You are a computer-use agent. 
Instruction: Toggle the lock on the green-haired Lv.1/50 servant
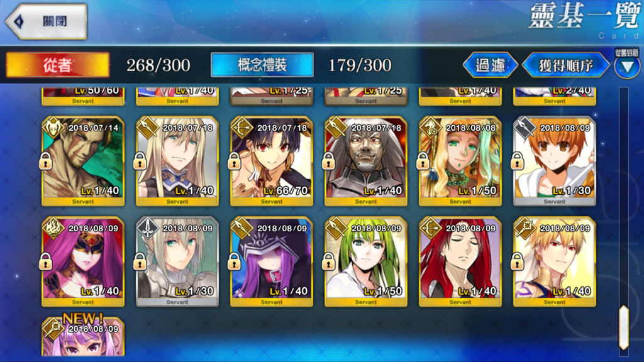[328, 261]
